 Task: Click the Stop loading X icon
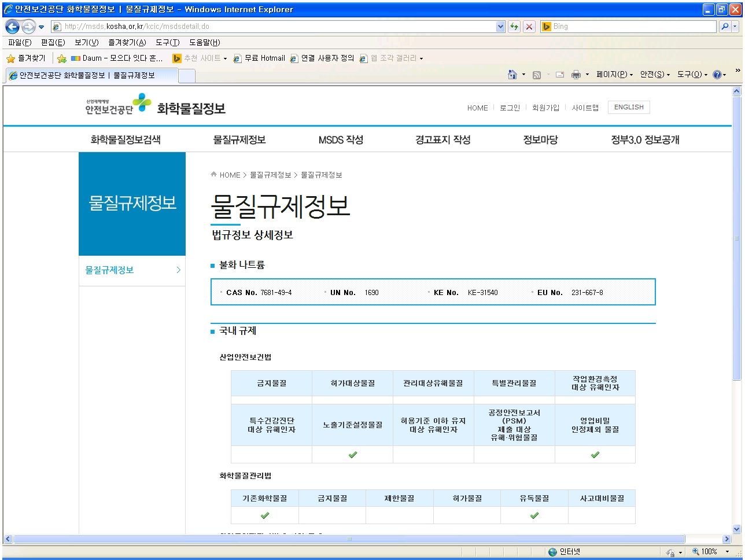click(x=529, y=27)
